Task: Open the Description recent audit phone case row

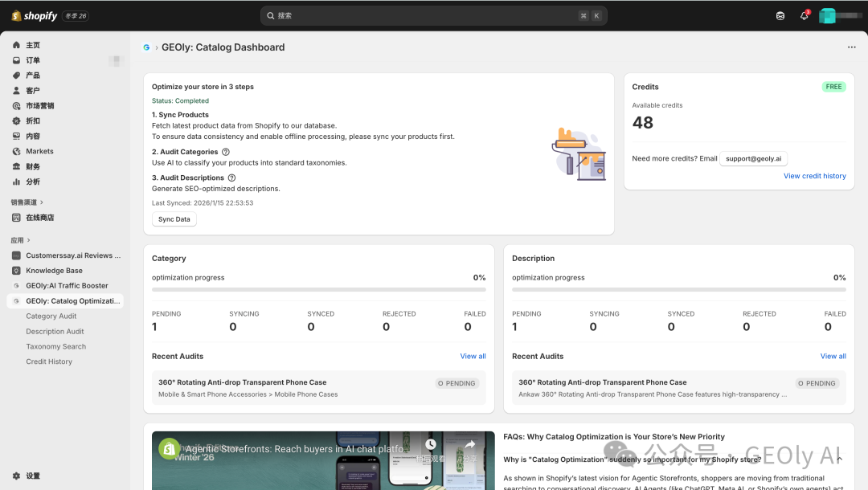Action: [x=678, y=388]
